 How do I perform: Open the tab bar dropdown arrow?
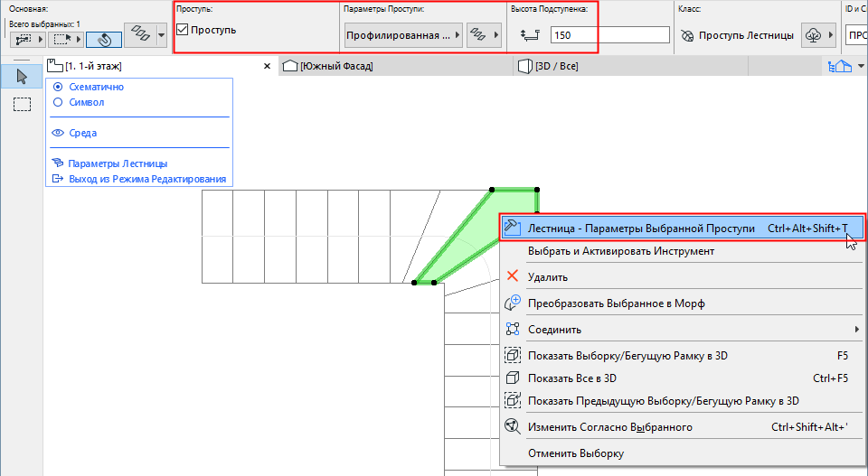point(861,66)
